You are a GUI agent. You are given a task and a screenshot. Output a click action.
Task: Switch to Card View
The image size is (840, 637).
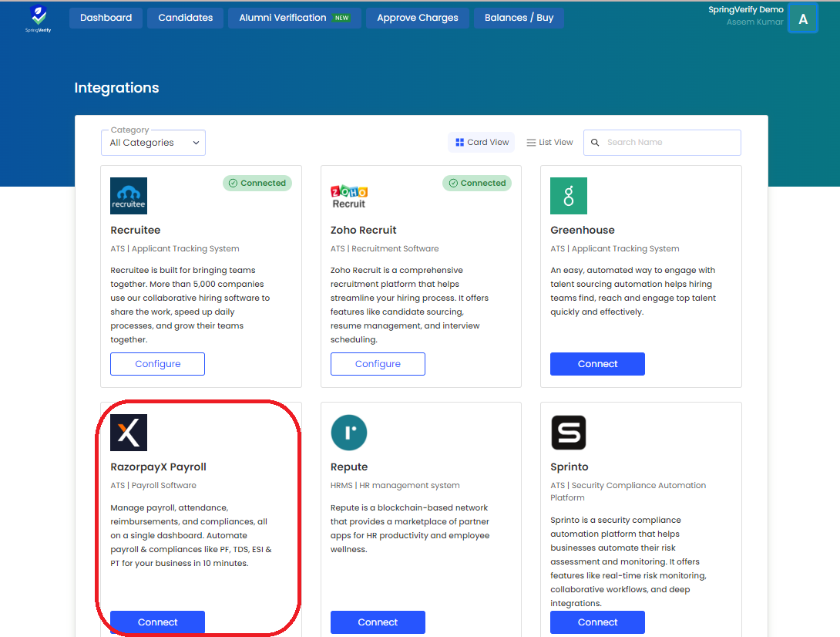pos(482,143)
